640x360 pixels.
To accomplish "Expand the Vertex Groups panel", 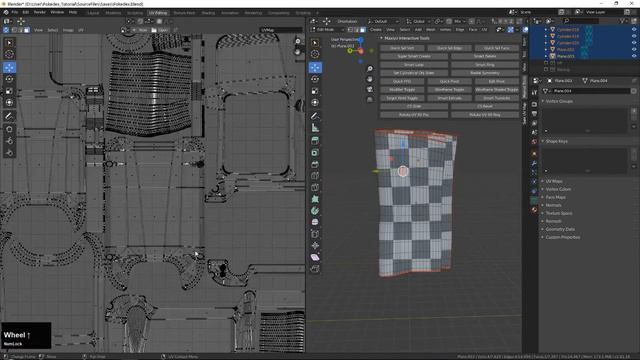I will click(560, 101).
